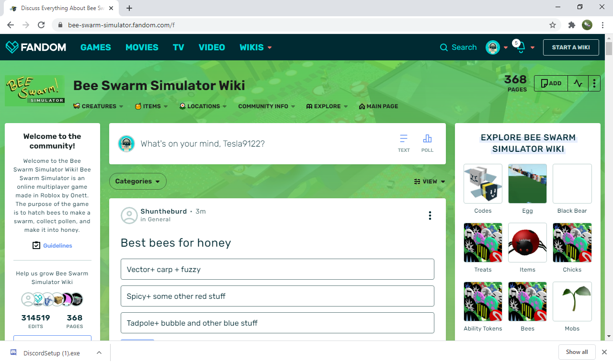Open the General category link

coord(159,219)
